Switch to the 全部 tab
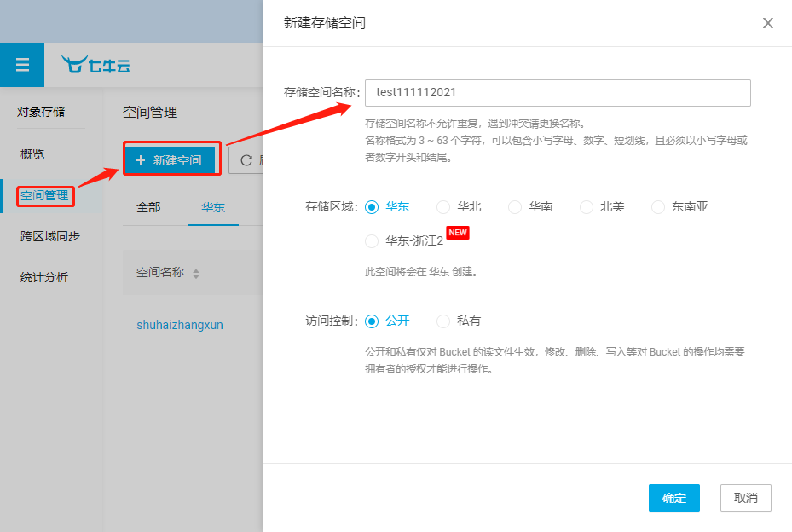The image size is (792, 532). click(x=149, y=206)
